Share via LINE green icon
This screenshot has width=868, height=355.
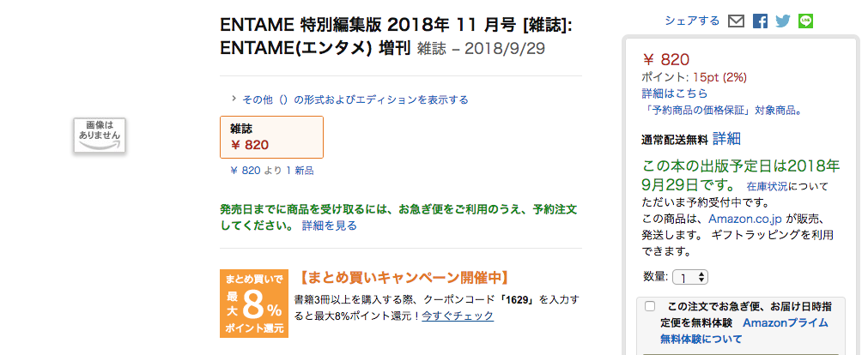pyautogui.click(x=805, y=21)
